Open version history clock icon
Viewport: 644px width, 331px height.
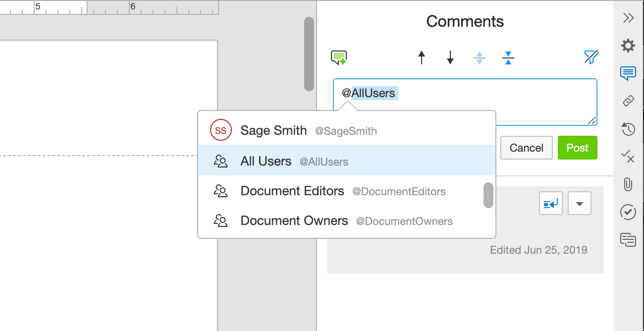point(628,129)
